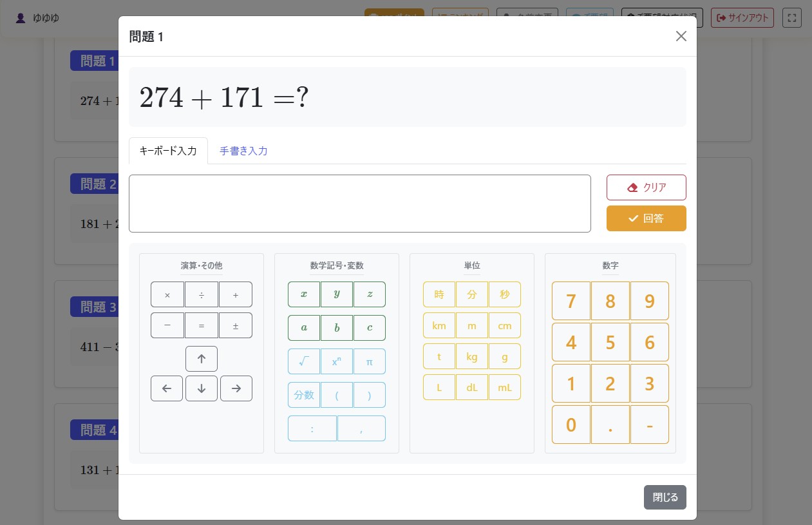Screen dimensions: 812x525
Task: Click the fullscreen icon in the header
Action: point(791,18)
